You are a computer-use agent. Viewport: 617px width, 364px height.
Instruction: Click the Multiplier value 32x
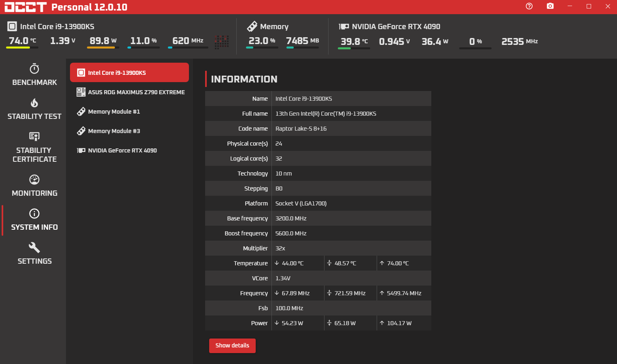280,248
